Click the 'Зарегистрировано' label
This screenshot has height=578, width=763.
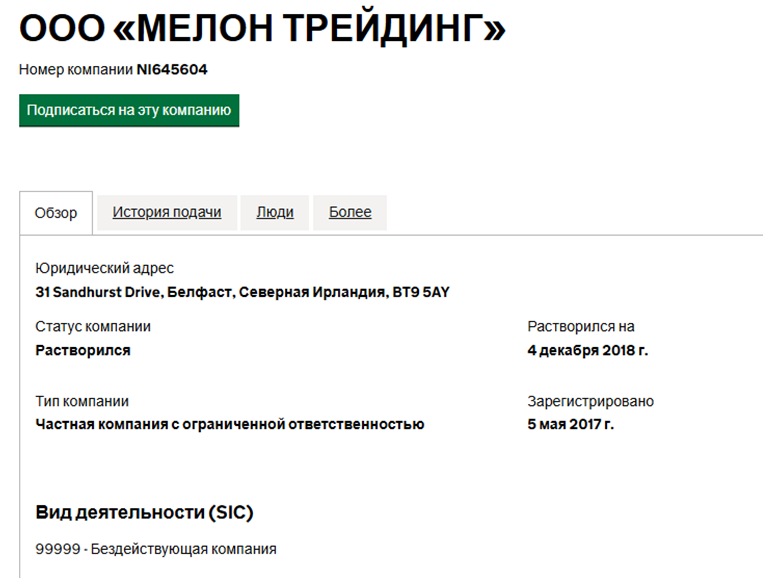coord(591,401)
